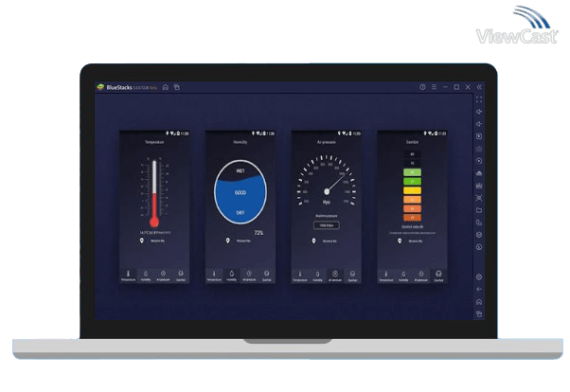Click the red thermometer bulb
This screenshot has height=392, width=570.
click(x=154, y=222)
